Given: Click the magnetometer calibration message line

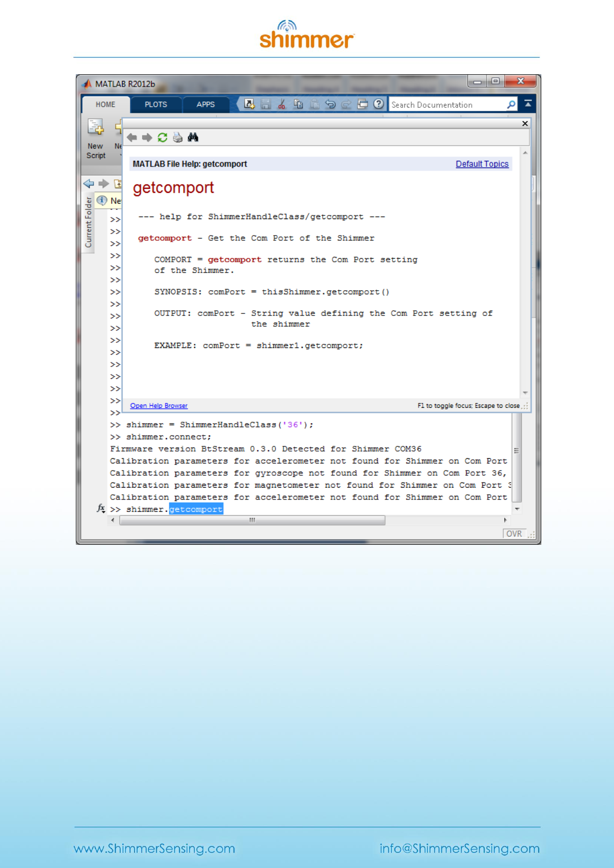Looking at the screenshot, I should point(310,485).
